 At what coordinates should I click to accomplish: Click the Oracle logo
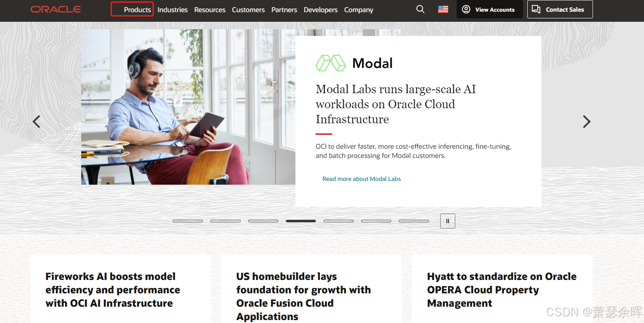56,9
